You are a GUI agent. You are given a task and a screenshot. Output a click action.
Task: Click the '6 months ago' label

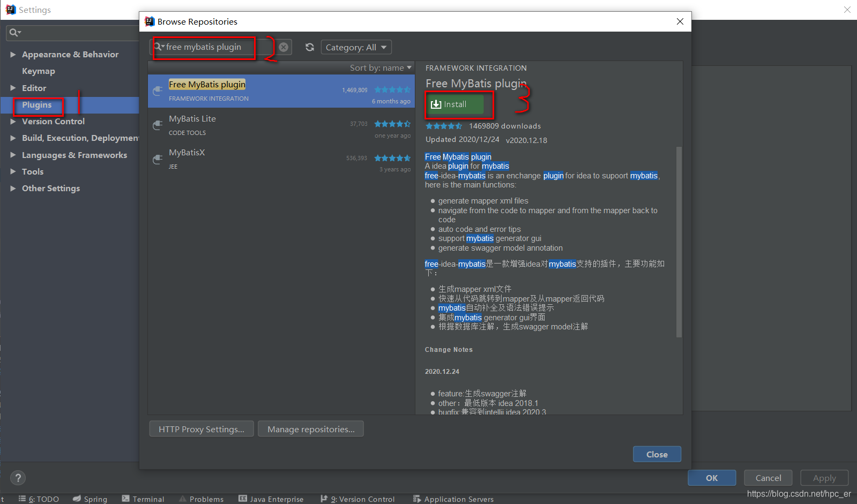(x=391, y=101)
